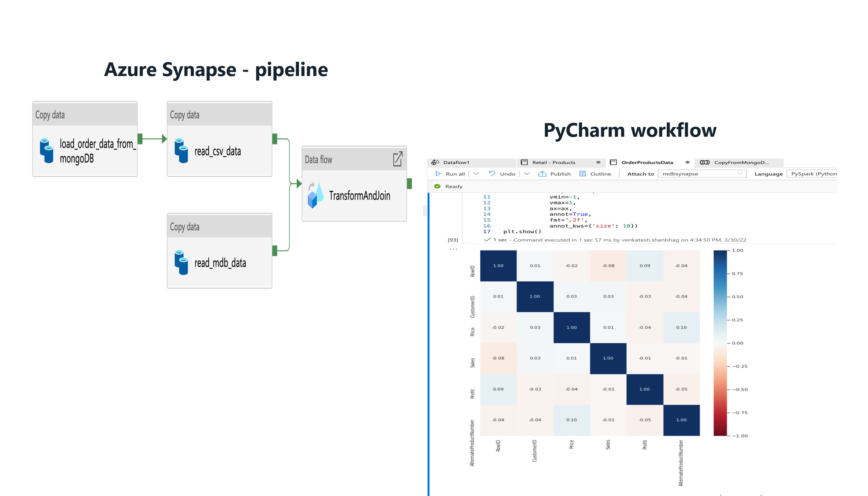This screenshot has width=868, height=496.
Task: Click the read_mdb_data copy data icon
Action: [x=182, y=263]
